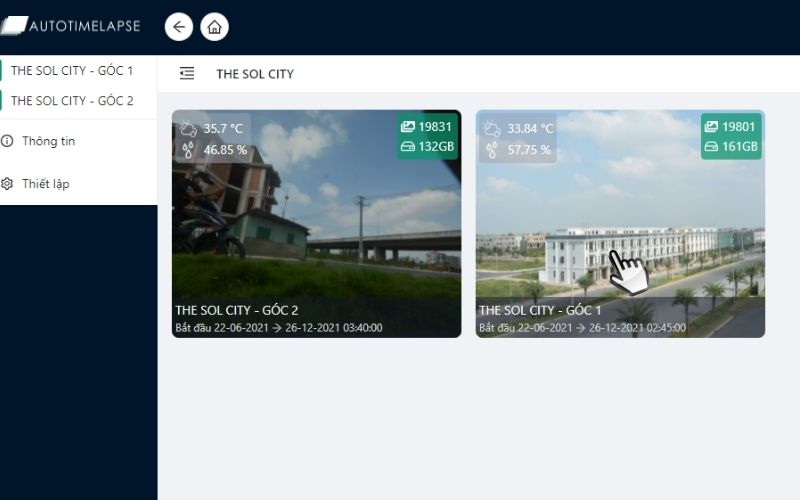
Task: Click the 35.7 °C weather icon
Action: (188, 128)
